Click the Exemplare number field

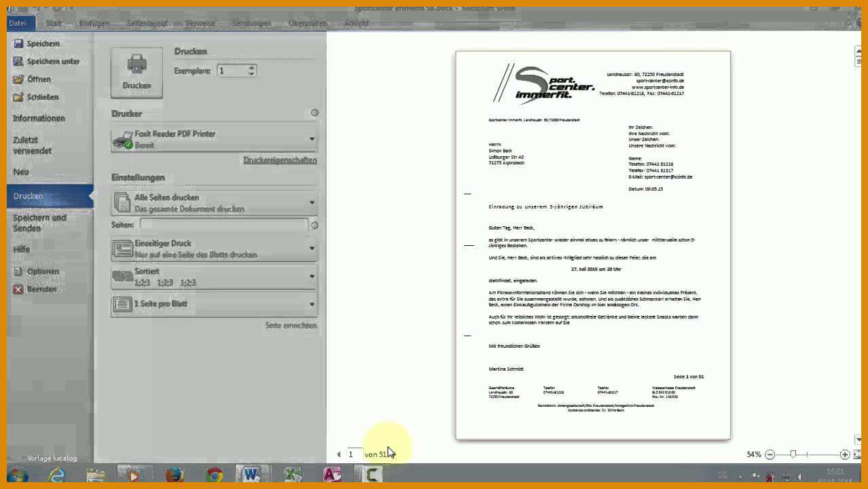point(232,71)
